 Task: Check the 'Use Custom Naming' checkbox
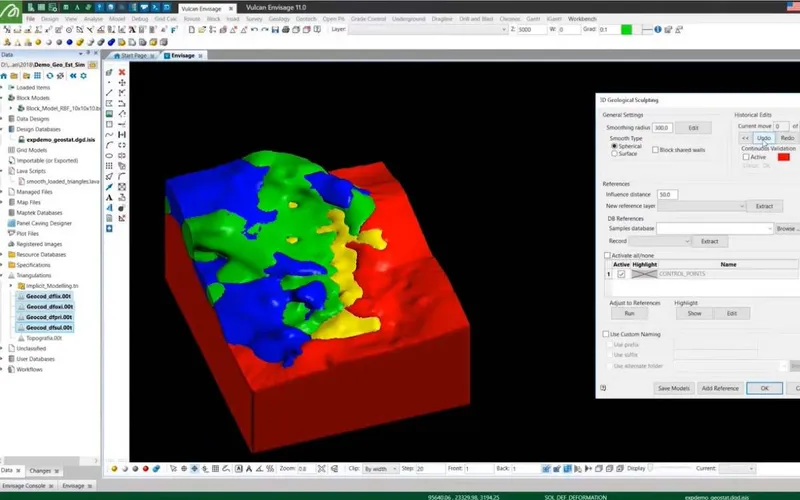(x=606, y=334)
